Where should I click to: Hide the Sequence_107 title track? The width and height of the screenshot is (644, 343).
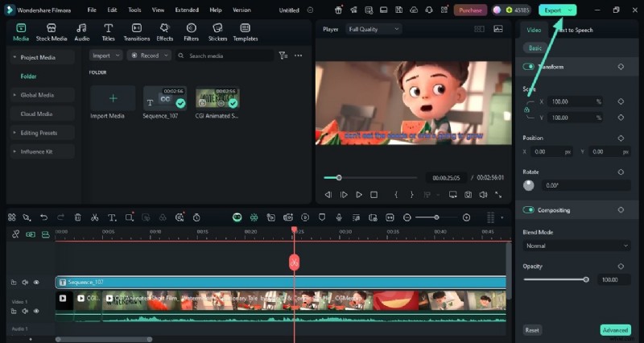(37, 283)
